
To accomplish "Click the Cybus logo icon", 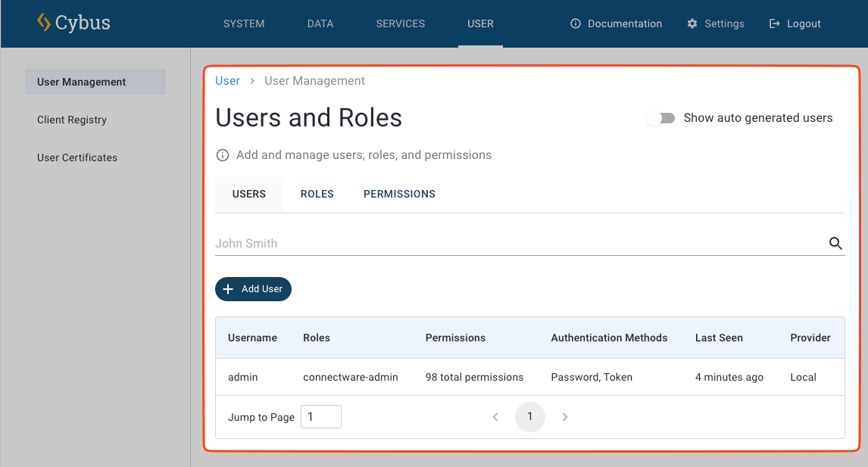I will [44, 23].
